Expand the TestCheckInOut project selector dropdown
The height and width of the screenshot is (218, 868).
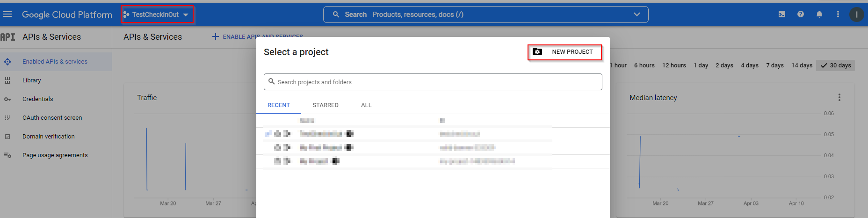[x=157, y=15]
